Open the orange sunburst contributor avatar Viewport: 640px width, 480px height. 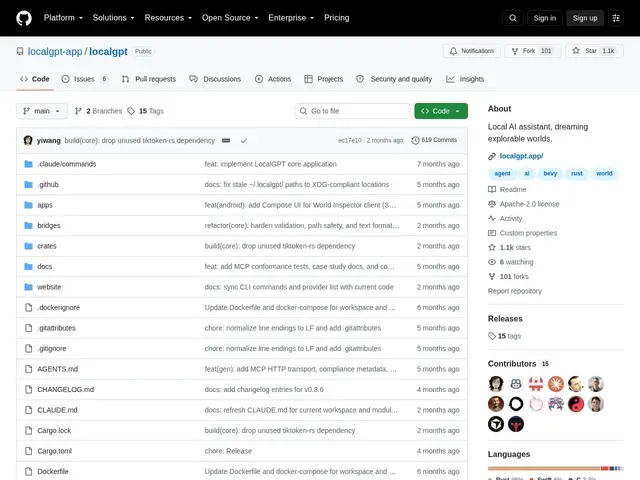tap(556, 384)
